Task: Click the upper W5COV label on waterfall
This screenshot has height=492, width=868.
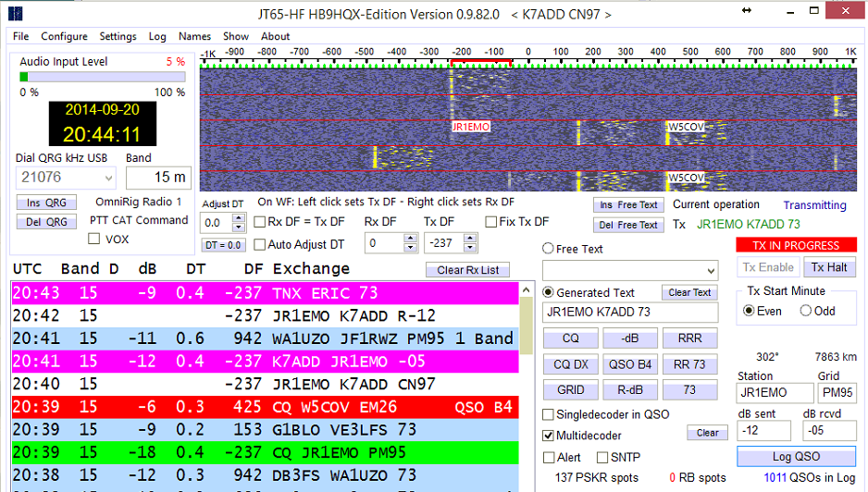Action: click(x=687, y=127)
